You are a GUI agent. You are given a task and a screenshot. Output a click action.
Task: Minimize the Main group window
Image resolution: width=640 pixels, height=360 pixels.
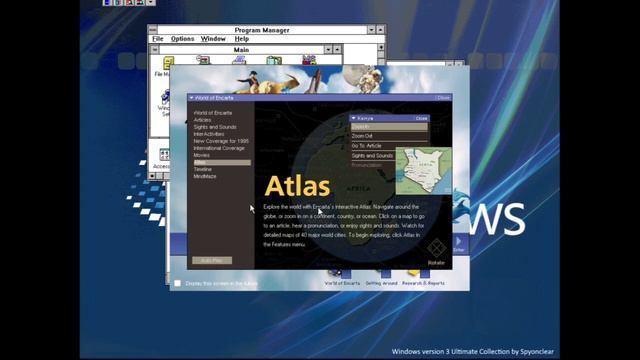click(x=328, y=49)
